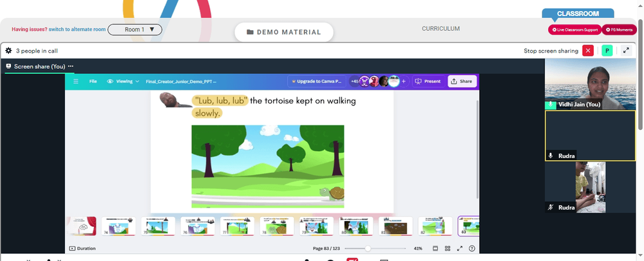
Task: Toggle Rudra's active microphone icon
Action: point(551,156)
